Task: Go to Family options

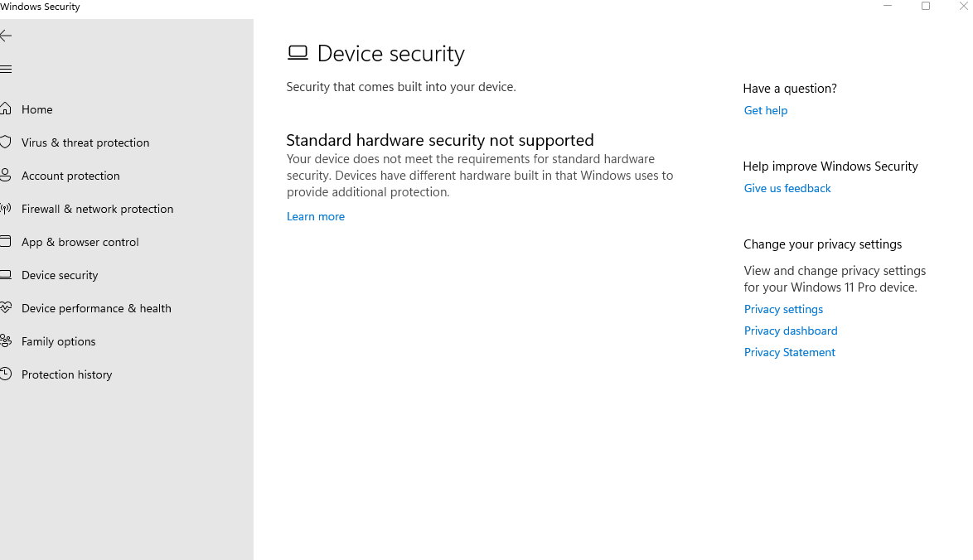Action: coord(58,341)
